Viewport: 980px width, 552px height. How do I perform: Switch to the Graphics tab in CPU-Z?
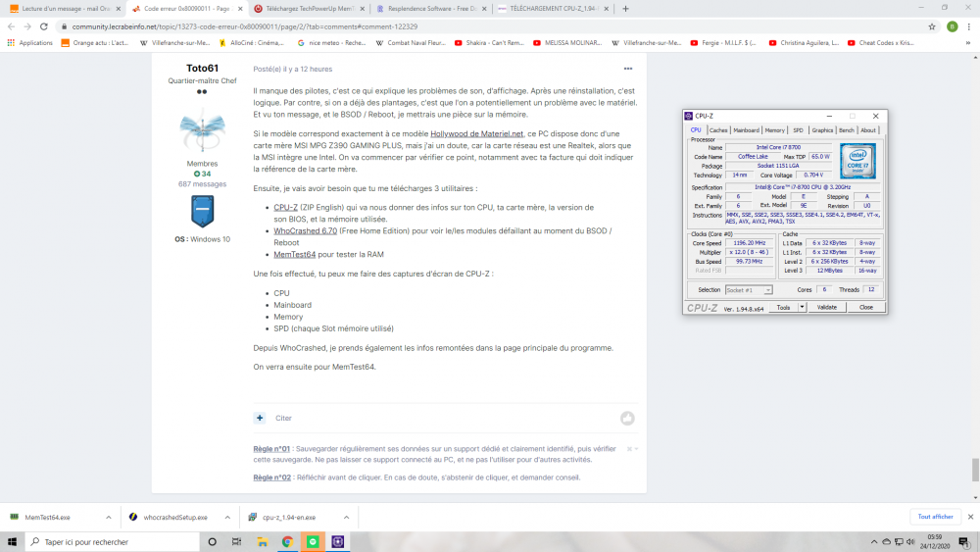(822, 130)
